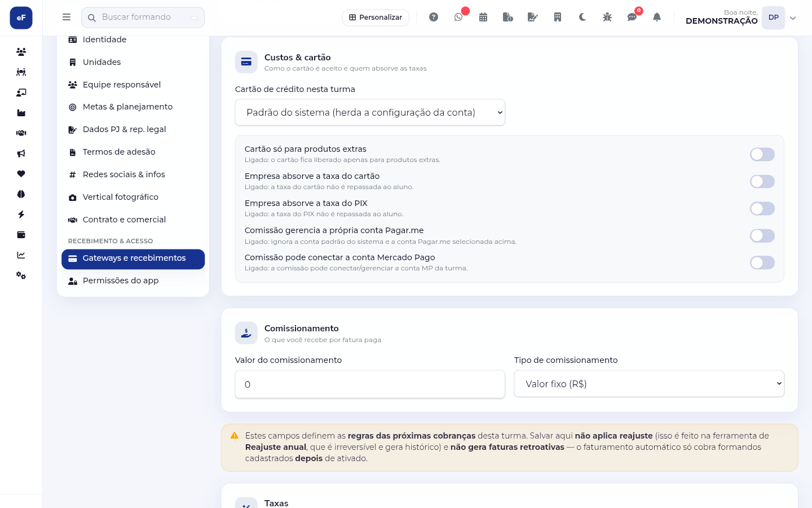Toggle dark mode with the moon icon
Viewport: 812px width, 508px height.
tap(582, 17)
